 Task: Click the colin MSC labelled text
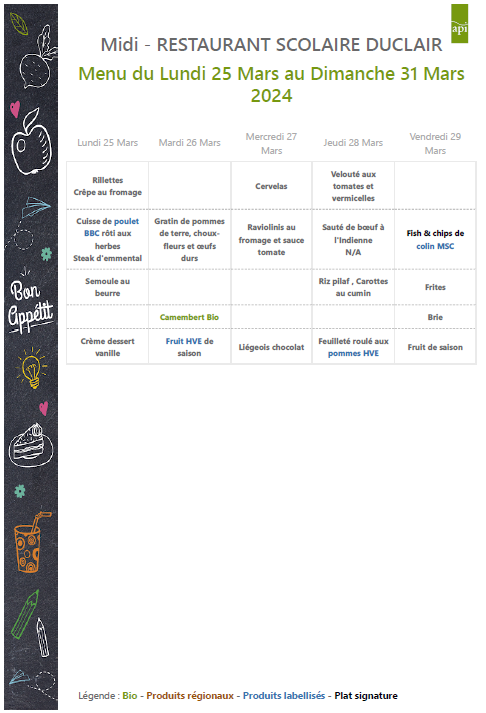(435, 246)
